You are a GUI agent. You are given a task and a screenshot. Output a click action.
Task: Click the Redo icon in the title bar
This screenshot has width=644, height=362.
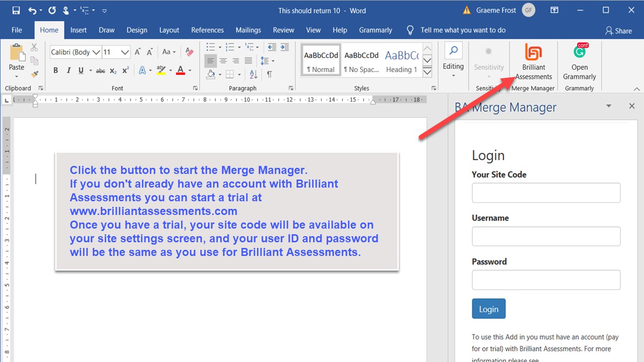[x=52, y=10]
